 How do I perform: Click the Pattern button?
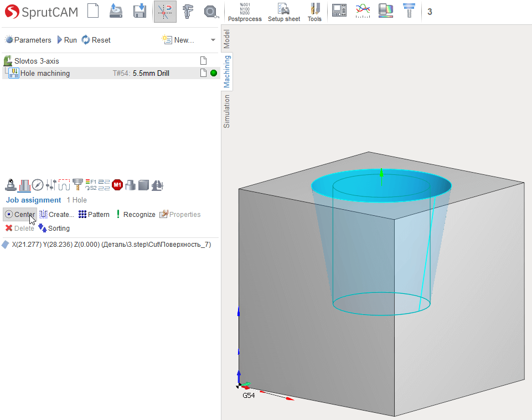click(x=94, y=214)
